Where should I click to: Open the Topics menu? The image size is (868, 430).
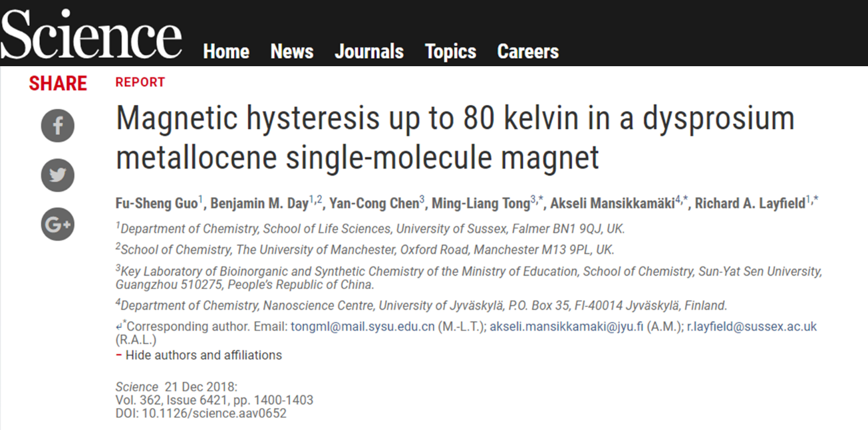point(451,52)
